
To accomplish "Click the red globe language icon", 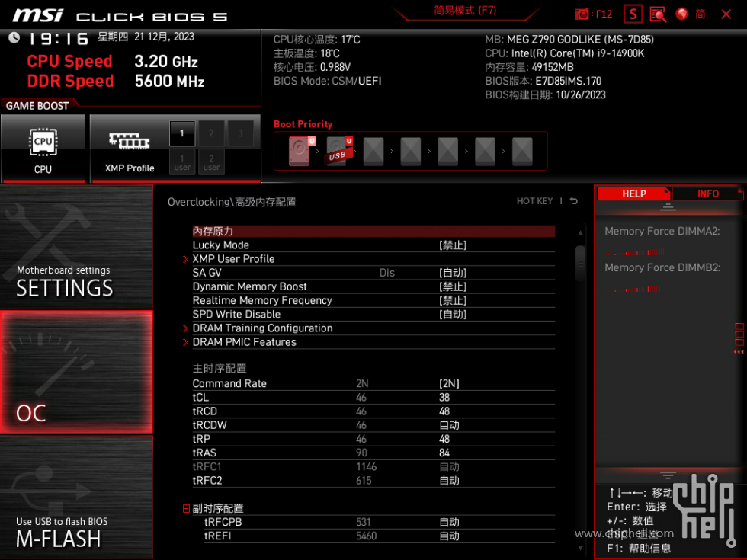I will click(x=681, y=14).
